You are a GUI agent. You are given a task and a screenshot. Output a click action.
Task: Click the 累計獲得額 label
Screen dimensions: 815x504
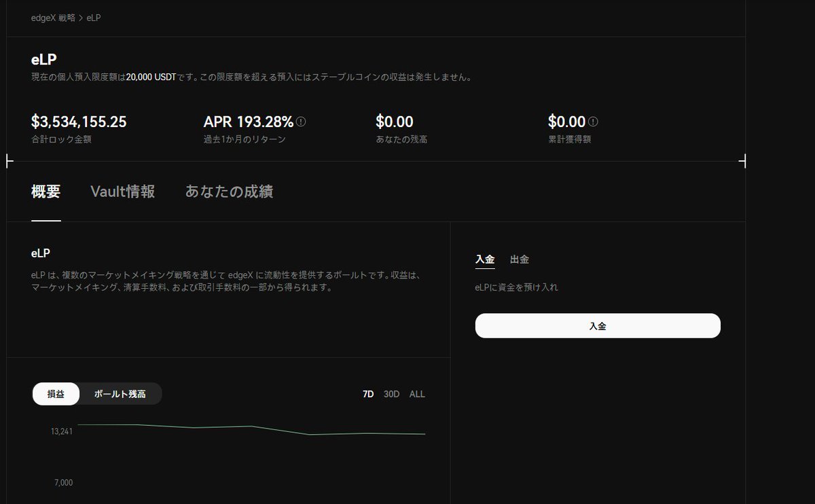click(569, 139)
